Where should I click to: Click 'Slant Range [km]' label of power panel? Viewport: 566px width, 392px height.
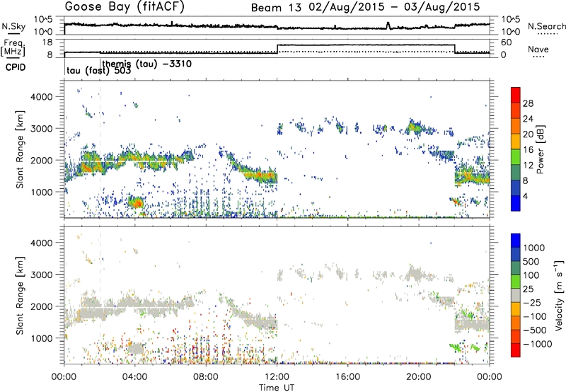coord(21,149)
